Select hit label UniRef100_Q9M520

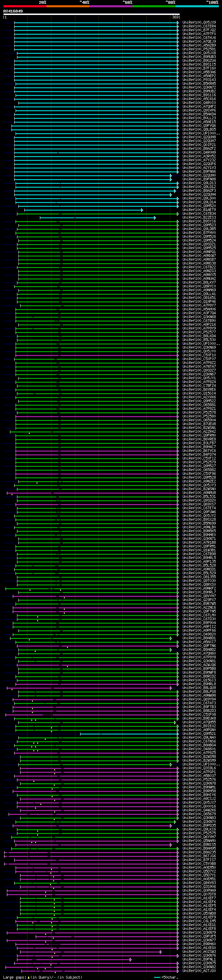tap(199, 206)
